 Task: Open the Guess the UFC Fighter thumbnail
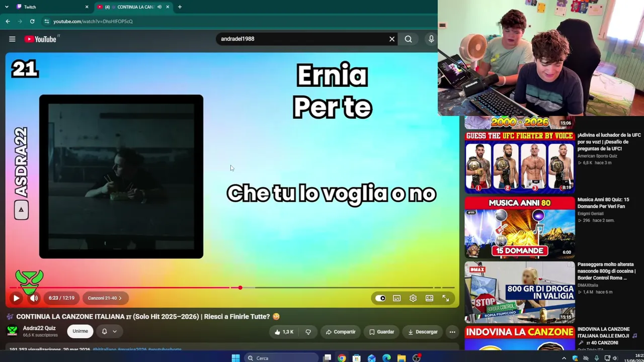pyautogui.click(x=520, y=162)
